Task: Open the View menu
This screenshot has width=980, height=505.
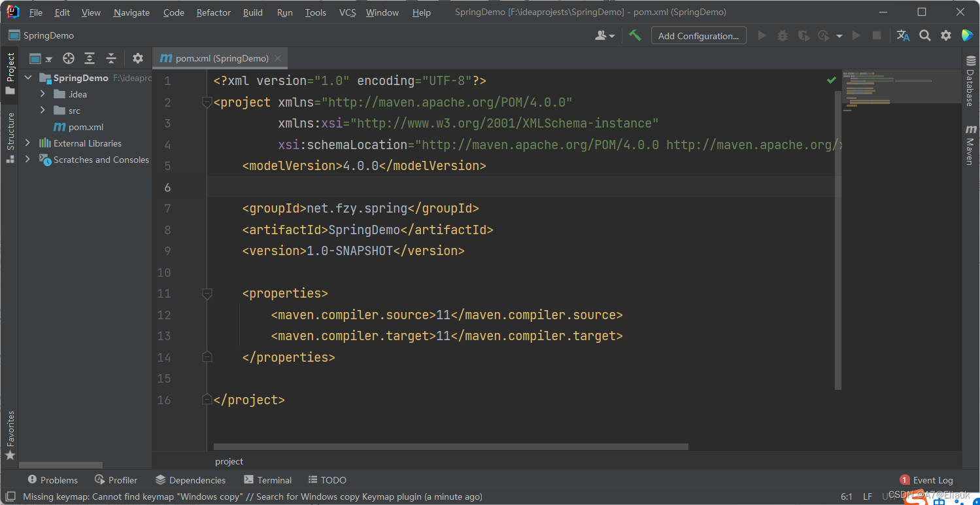Action: click(91, 12)
